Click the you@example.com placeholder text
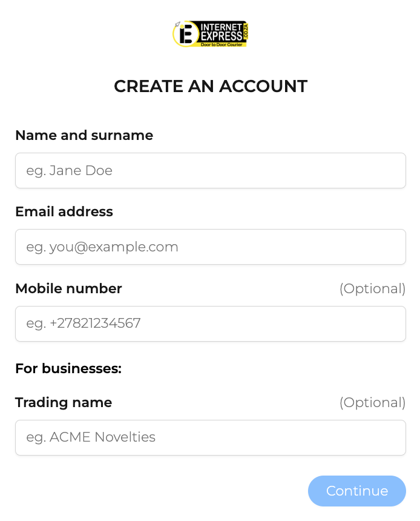The height and width of the screenshot is (521, 420). (114, 247)
